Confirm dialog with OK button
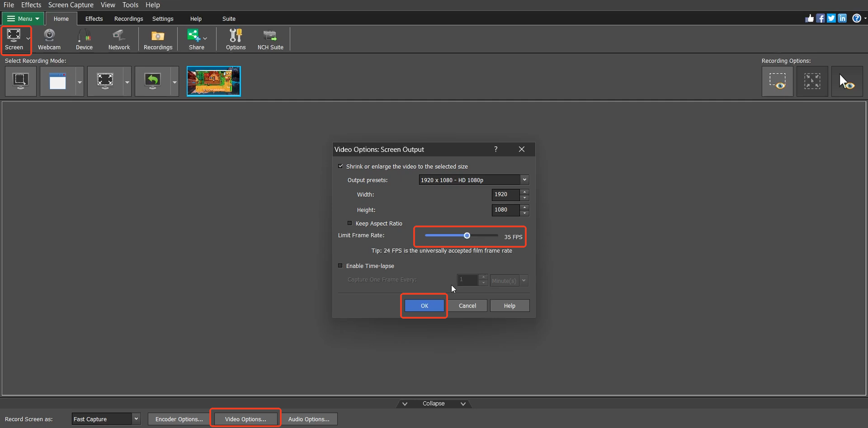Image resolution: width=868 pixels, height=428 pixels. (x=424, y=306)
